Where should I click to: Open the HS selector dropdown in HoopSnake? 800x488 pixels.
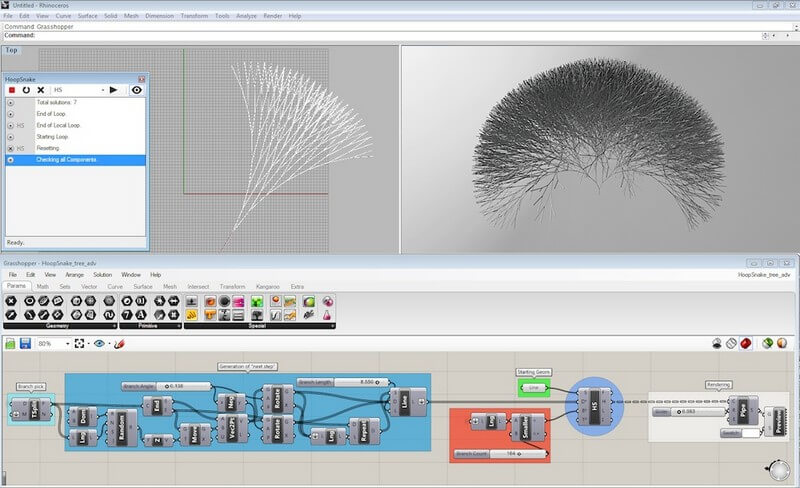point(101,90)
